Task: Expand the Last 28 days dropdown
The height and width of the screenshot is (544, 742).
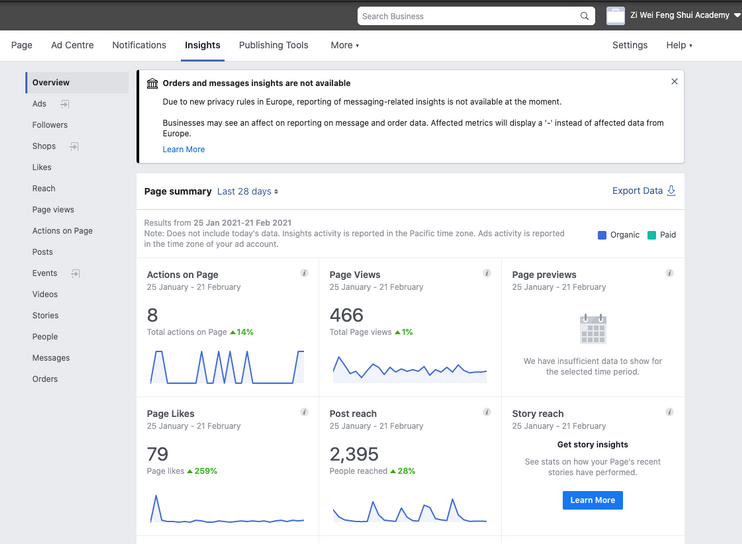Action: point(248,191)
